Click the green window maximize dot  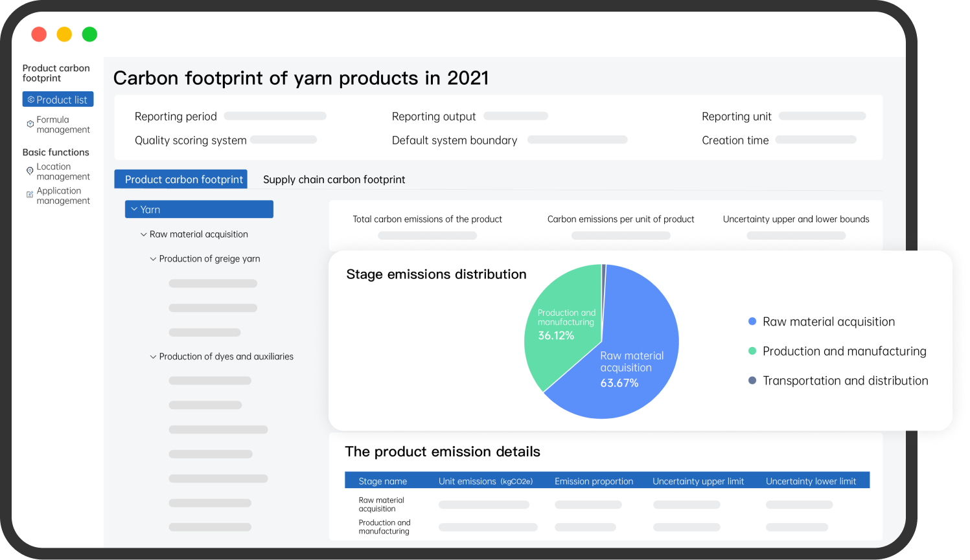[x=89, y=34]
